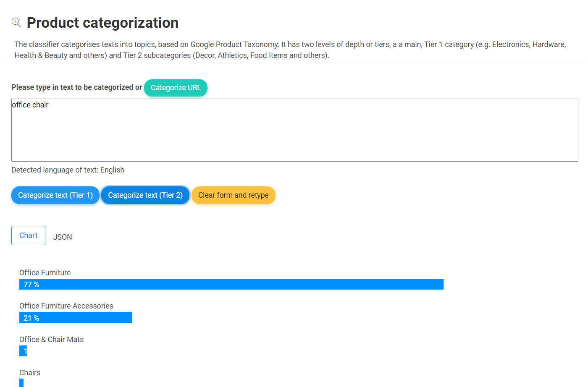The width and height of the screenshot is (588, 387).
Task: Click the Office & Chair Mats result bar
Action: 23,351
